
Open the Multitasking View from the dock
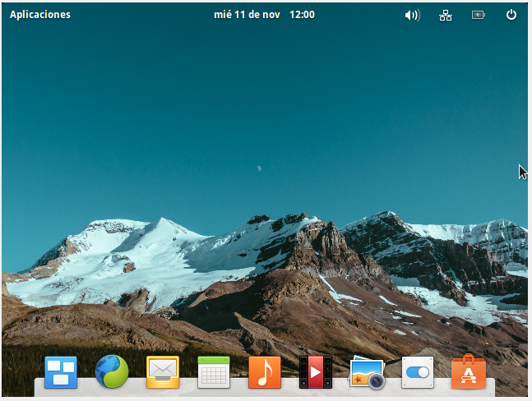[61, 372]
